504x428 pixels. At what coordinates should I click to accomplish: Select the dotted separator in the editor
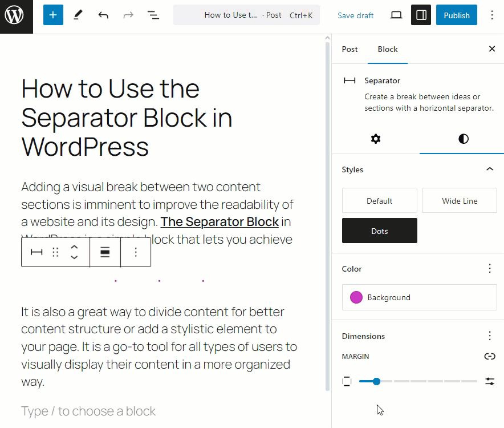tap(159, 281)
